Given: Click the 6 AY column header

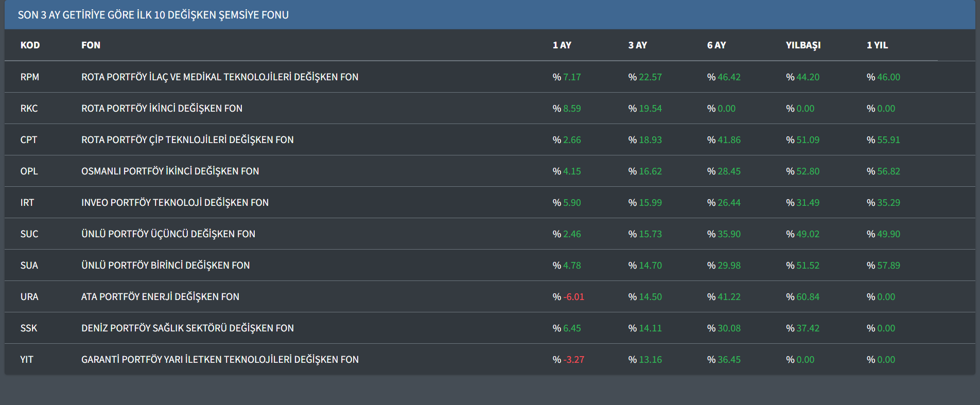Looking at the screenshot, I should point(716,45).
